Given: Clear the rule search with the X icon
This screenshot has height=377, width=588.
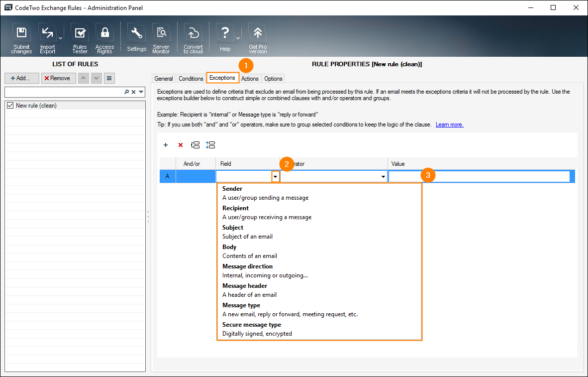Looking at the screenshot, I should (133, 92).
